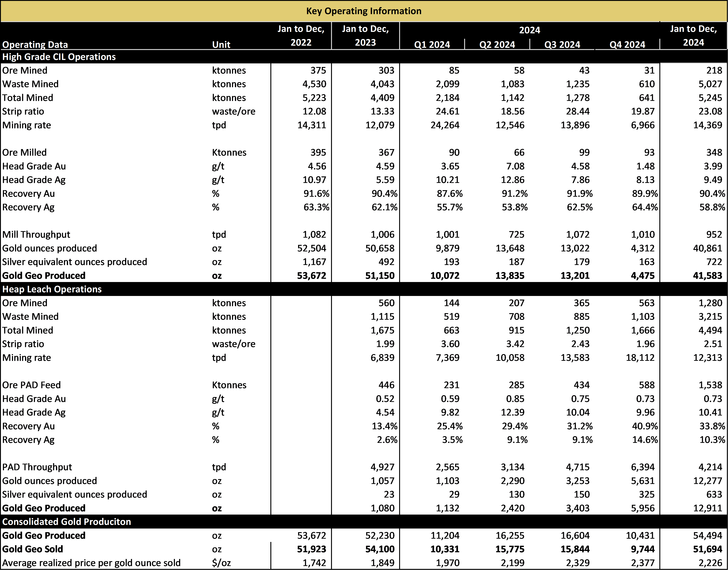This screenshot has width=728, height=570.
Task: Click the merged 2024 group header
Action: point(529,30)
